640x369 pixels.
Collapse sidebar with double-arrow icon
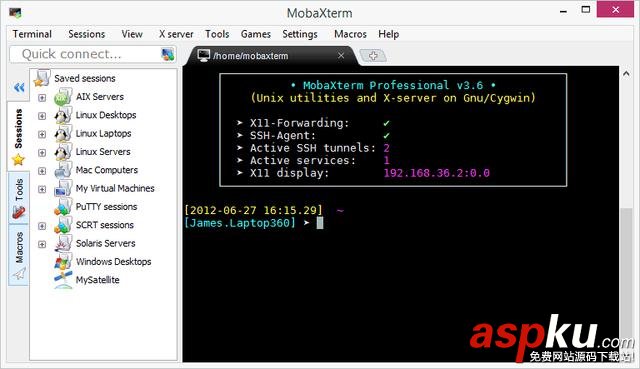click(x=19, y=87)
